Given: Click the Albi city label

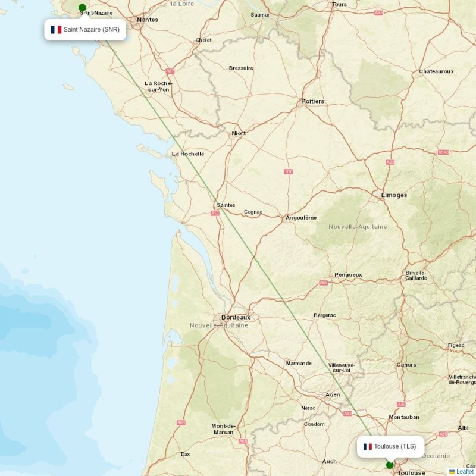Looking at the screenshot, I should 463,428.
